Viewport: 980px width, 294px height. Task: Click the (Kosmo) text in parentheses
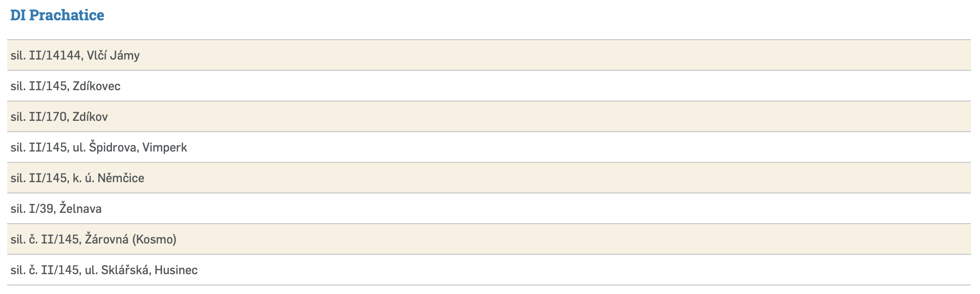[x=154, y=239]
